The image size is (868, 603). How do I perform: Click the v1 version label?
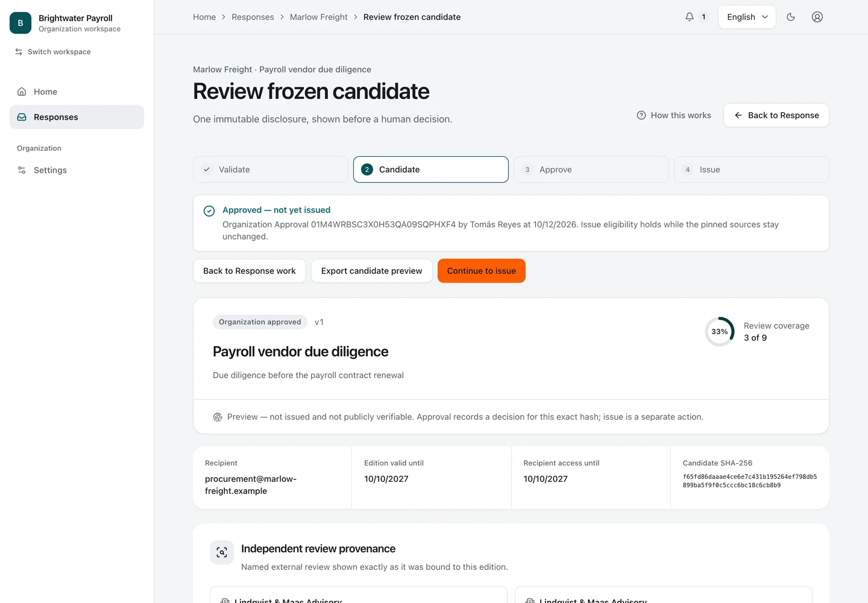click(319, 322)
